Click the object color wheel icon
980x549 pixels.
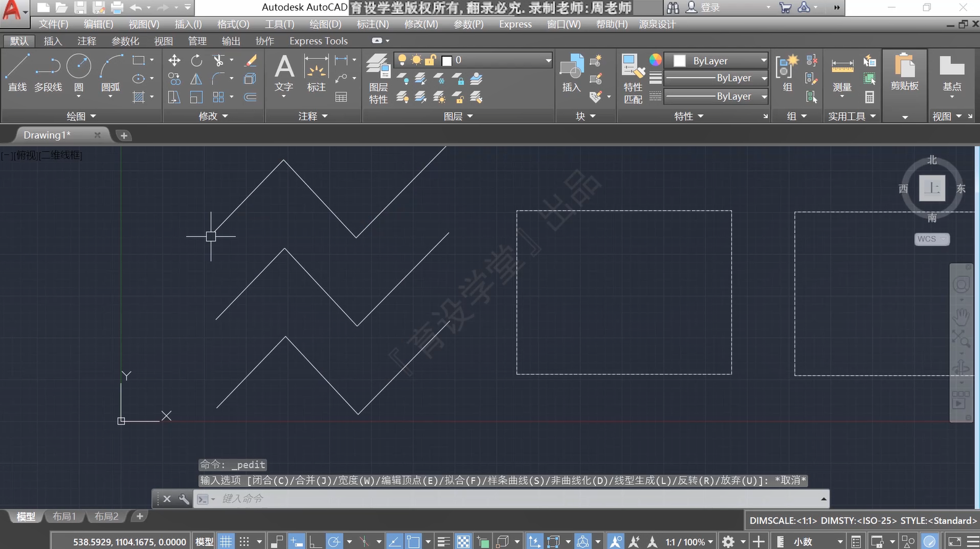[655, 60]
